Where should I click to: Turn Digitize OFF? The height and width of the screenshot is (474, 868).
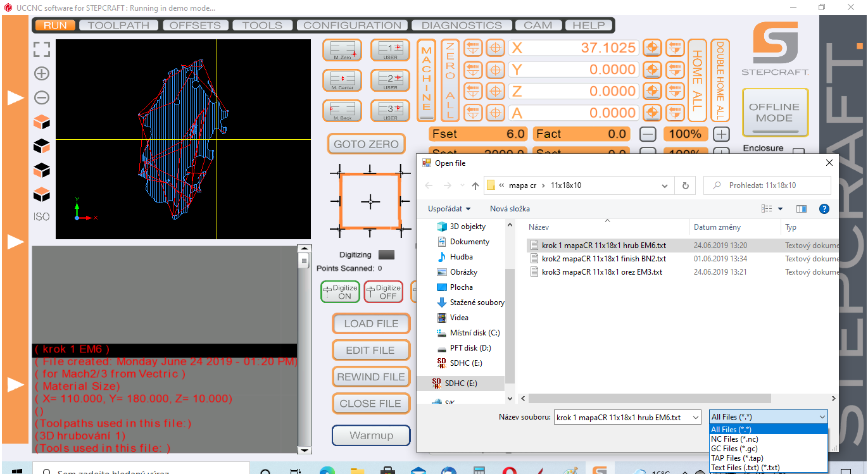pyautogui.click(x=384, y=292)
